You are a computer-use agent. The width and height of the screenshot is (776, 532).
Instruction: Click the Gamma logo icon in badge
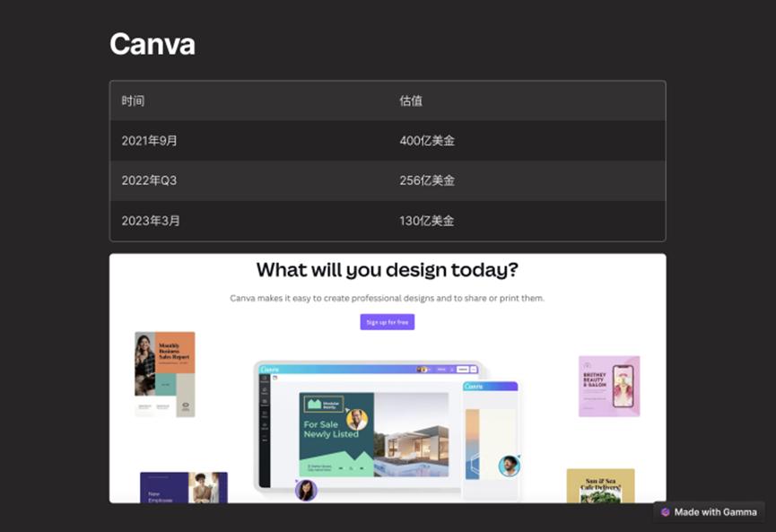(665, 512)
